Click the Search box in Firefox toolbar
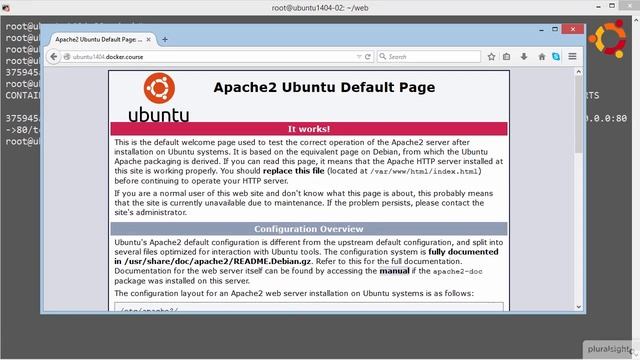The image size is (640, 360). pos(429,57)
